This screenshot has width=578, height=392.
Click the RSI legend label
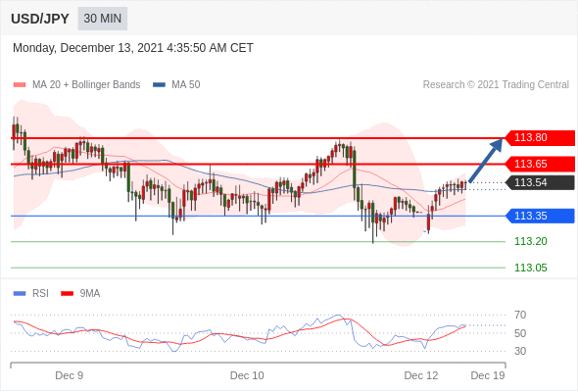[40, 294]
